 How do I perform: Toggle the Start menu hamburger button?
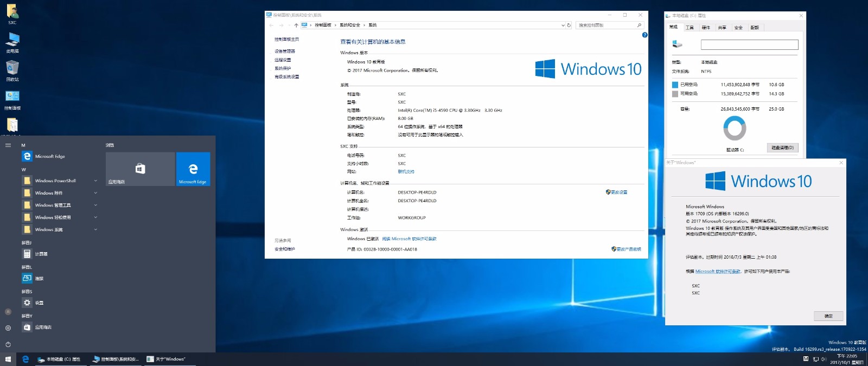click(8, 145)
